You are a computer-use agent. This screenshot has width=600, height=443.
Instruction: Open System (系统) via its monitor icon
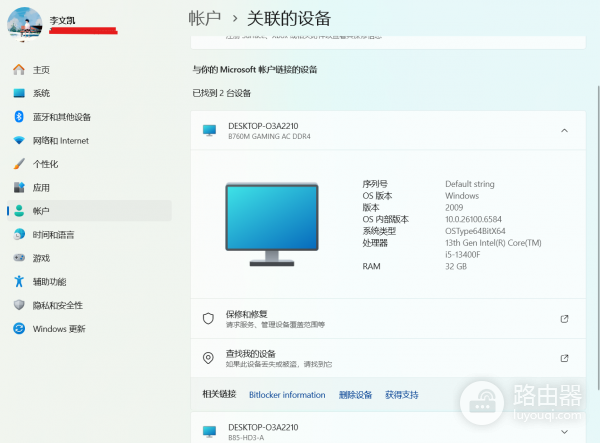click(x=19, y=93)
